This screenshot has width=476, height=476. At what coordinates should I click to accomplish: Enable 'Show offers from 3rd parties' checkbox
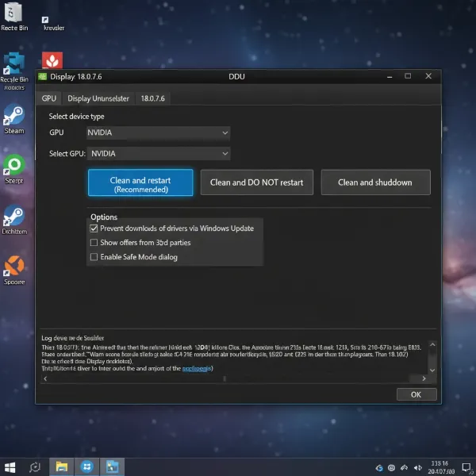coord(94,243)
